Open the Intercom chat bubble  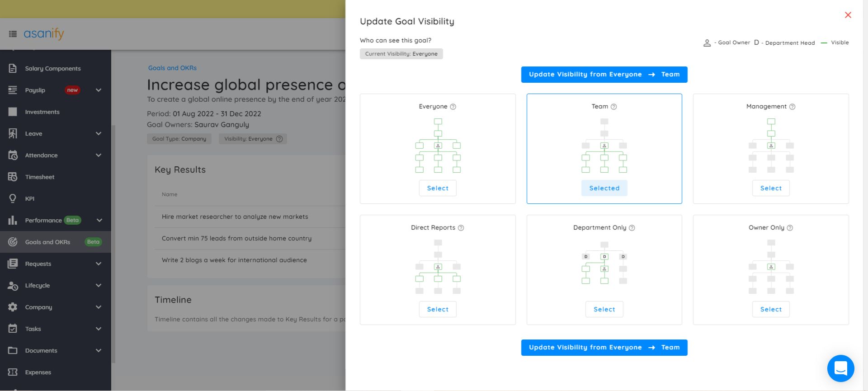(840, 368)
